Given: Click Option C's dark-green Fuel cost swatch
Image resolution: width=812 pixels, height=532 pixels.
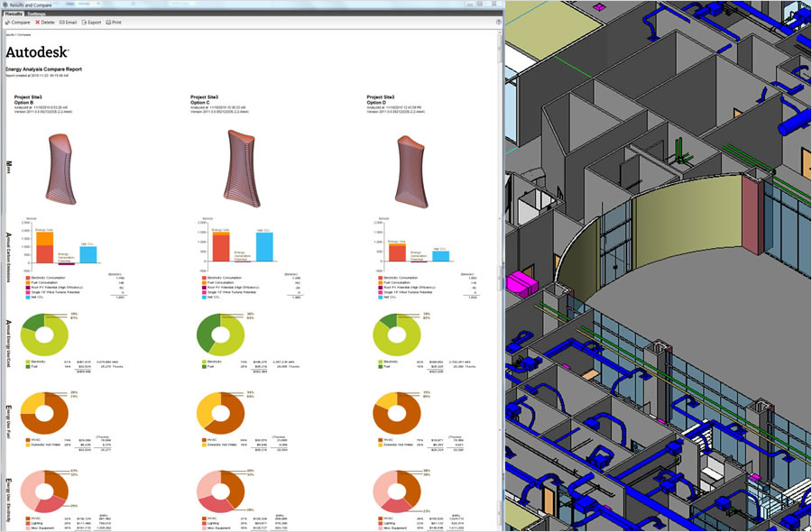Looking at the screenshot, I should pos(205,367).
